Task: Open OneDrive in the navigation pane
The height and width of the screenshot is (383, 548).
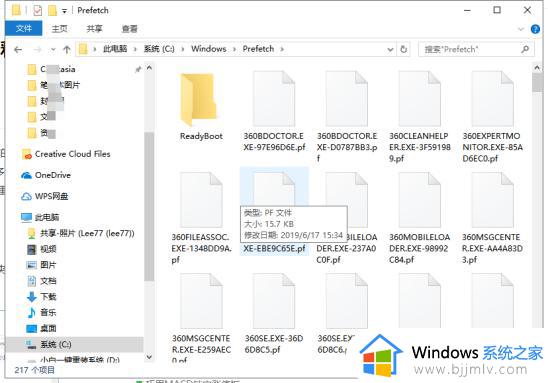Action: click(x=46, y=175)
